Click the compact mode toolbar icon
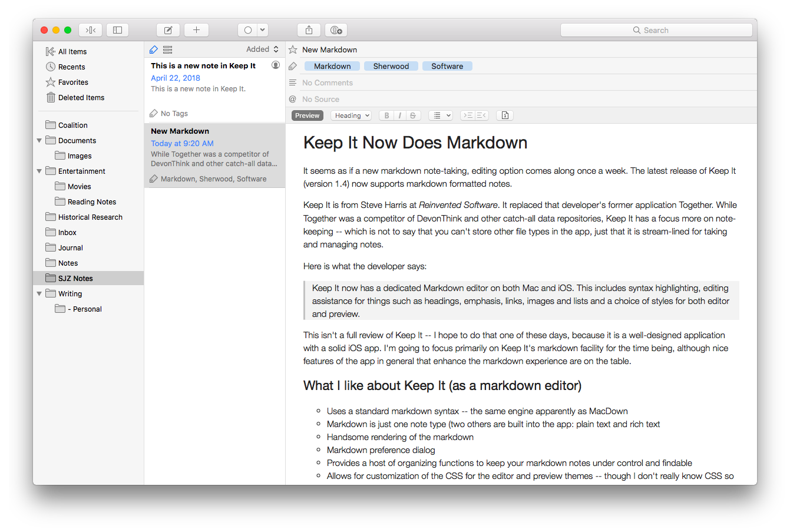 pos(91,30)
